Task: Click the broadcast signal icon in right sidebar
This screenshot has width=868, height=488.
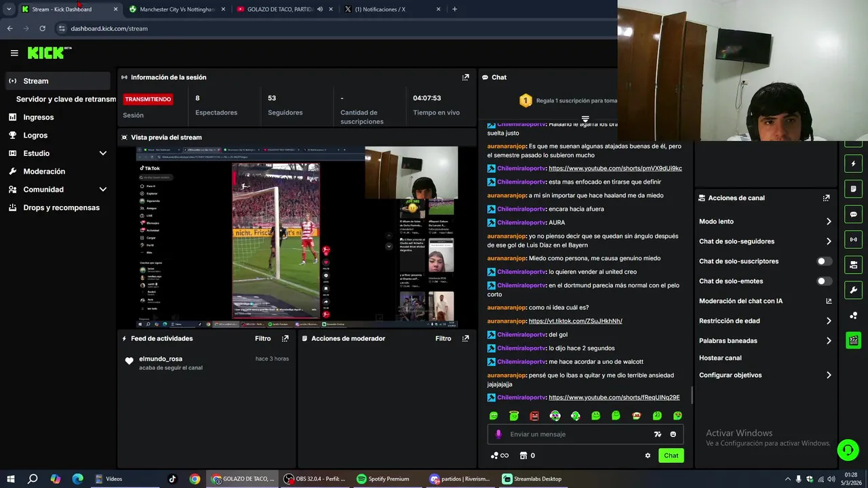Action: coord(853,239)
